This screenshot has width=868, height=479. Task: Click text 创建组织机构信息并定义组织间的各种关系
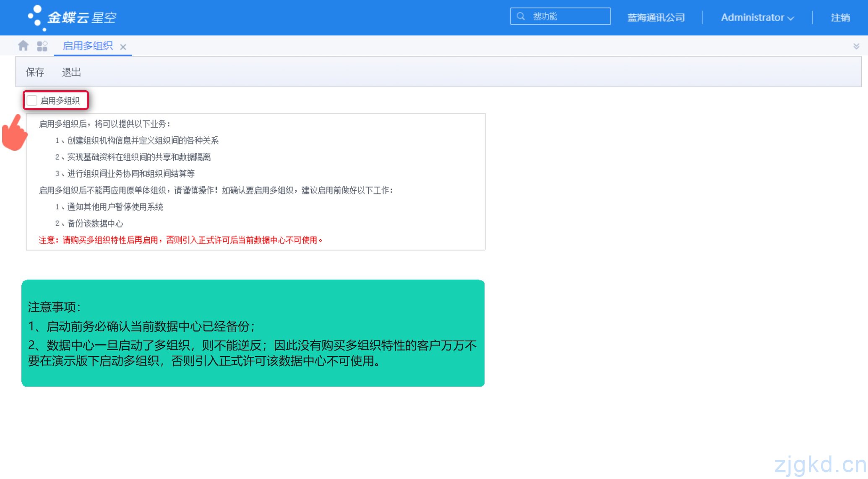tap(143, 140)
